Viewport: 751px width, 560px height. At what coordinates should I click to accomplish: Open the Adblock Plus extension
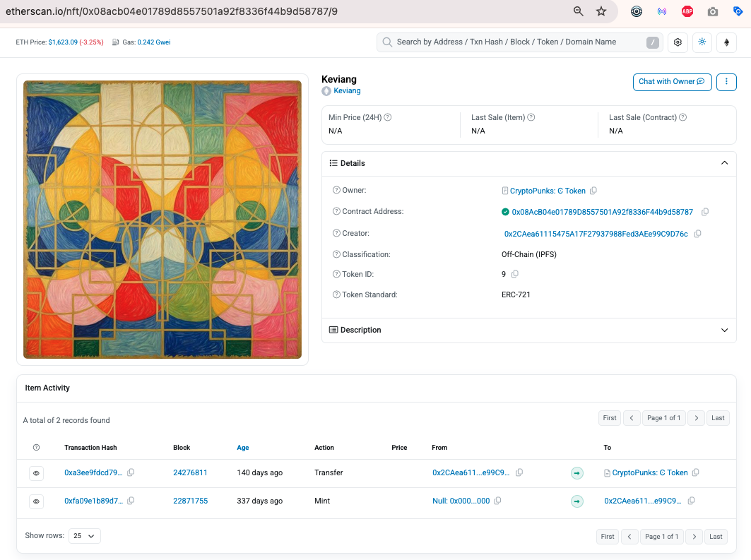click(687, 11)
